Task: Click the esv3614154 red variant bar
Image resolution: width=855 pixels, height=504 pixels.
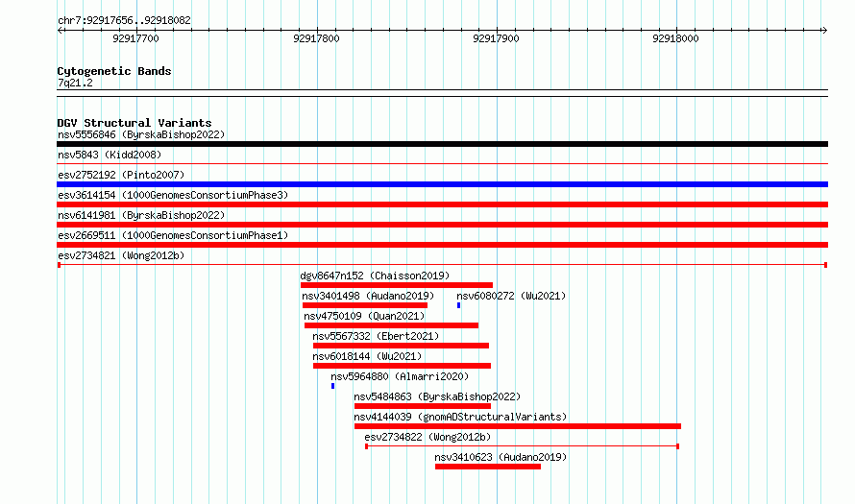Action: pyautogui.click(x=442, y=204)
